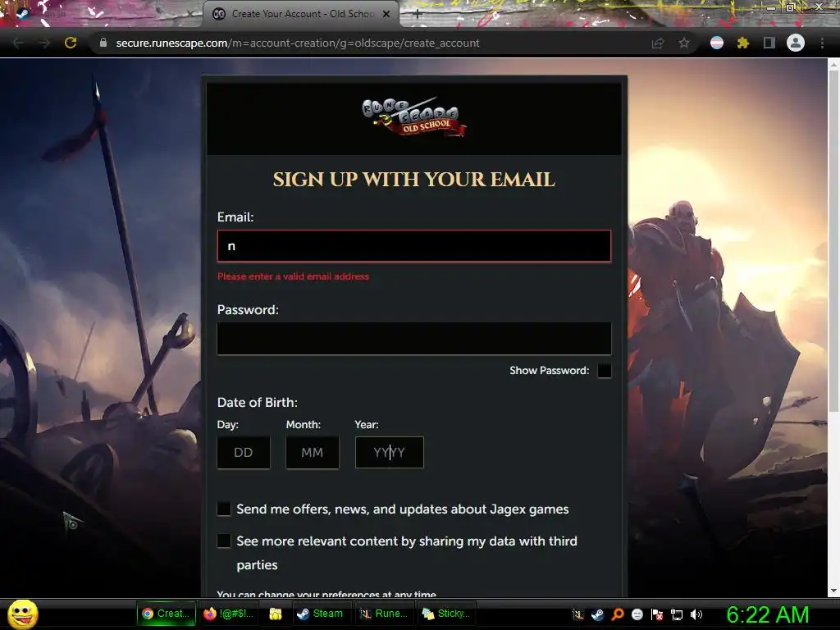Bookmark this page with the star icon
The height and width of the screenshot is (630, 840).
[684, 43]
